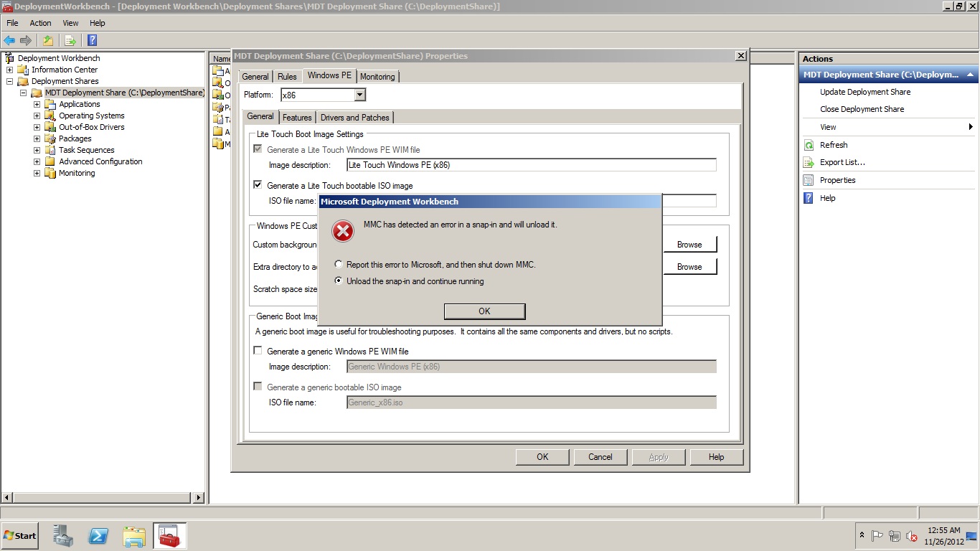Image resolution: width=980 pixels, height=551 pixels.
Task: Expand the Operating Systems tree node
Action: click(x=37, y=116)
